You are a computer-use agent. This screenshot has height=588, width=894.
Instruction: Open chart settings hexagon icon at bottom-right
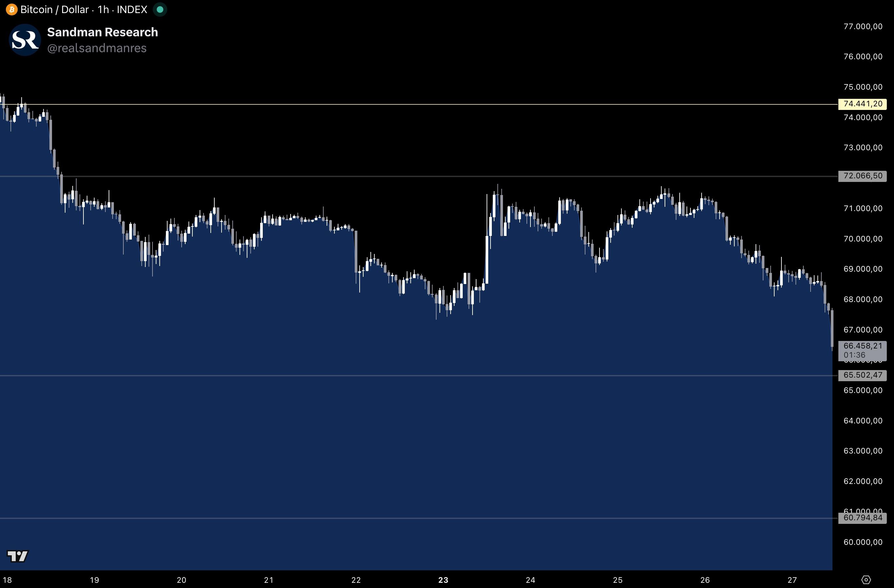click(x=866, y=580)
